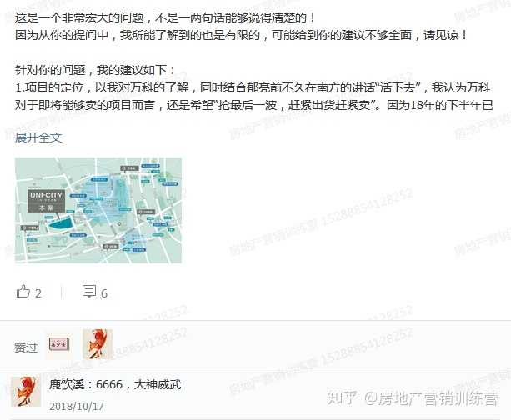This screenshot has width=511, height=420.
Task: Open comments via speech bubble icon
Action: click(x=89, y=292)
